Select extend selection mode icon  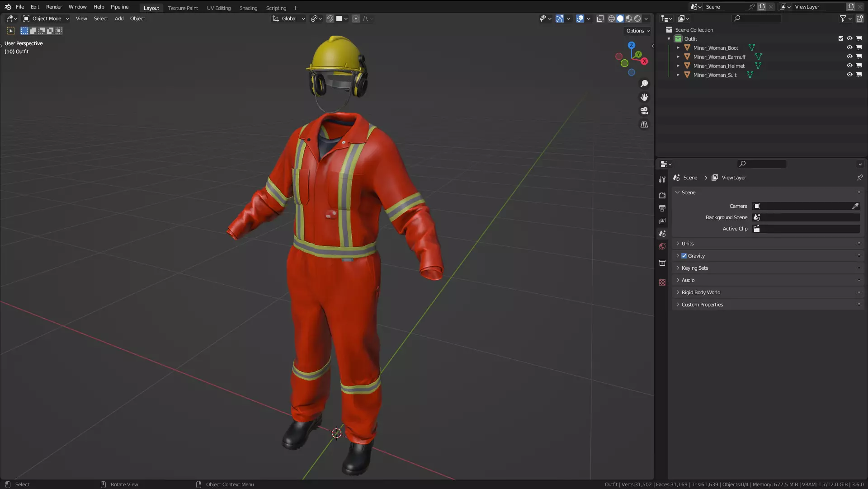(33, 31)
